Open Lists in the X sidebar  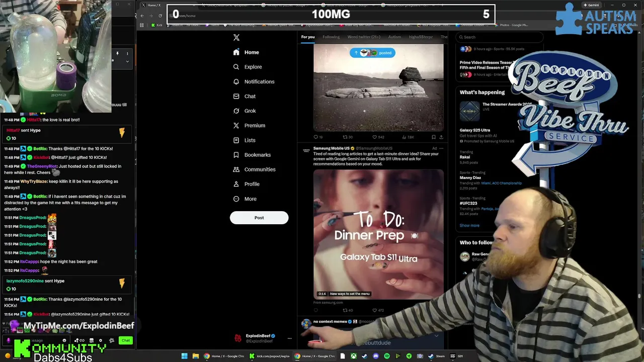(x=245, y=140)
